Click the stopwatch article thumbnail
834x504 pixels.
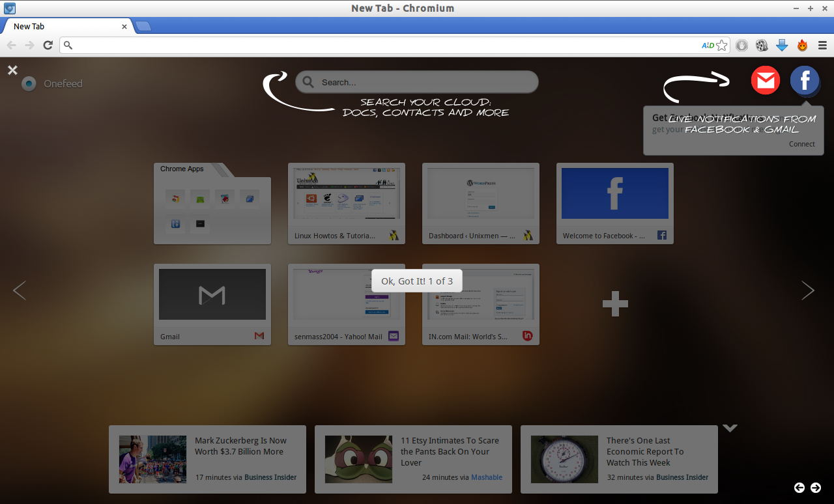[564, 459]
